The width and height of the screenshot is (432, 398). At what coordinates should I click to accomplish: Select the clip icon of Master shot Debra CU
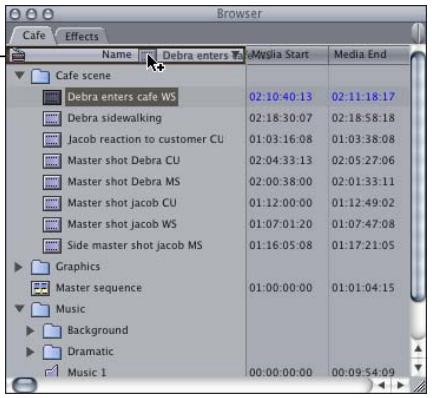52,161
